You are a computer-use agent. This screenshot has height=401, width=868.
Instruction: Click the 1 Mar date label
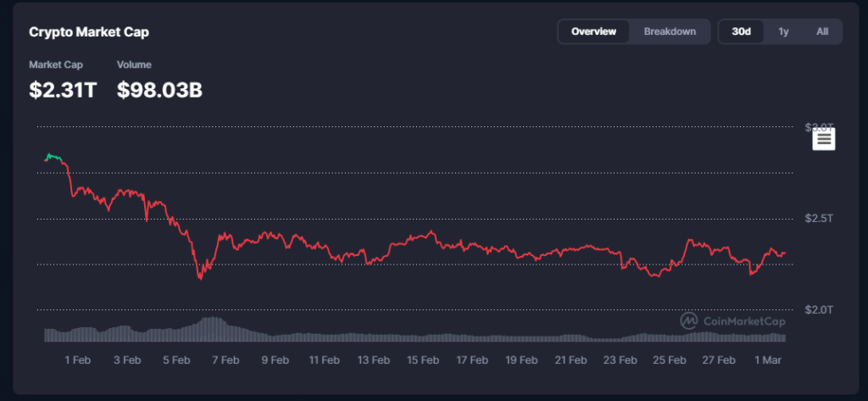click(x=768, y=360)
